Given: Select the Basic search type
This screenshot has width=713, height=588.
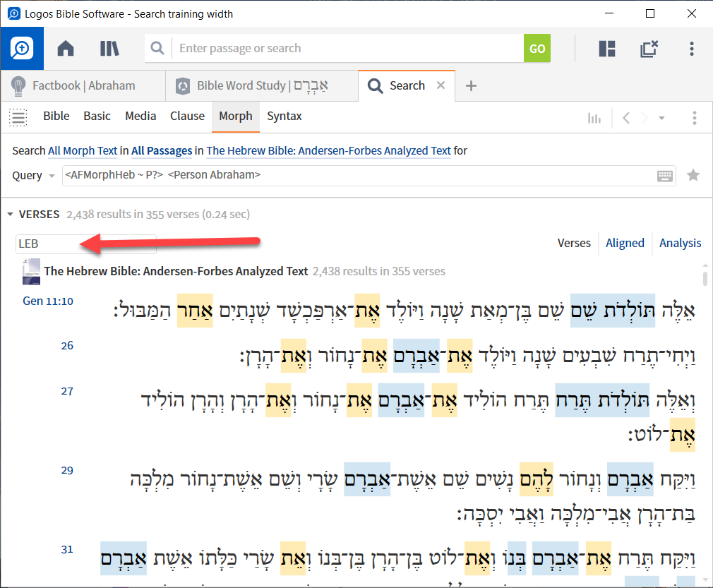Looking at the screenshot, I should 97,116.
